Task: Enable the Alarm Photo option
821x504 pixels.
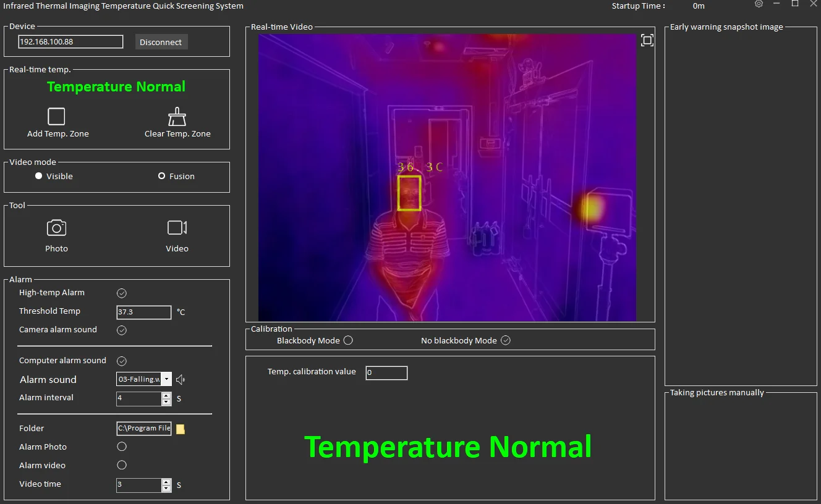Action: 122,447
